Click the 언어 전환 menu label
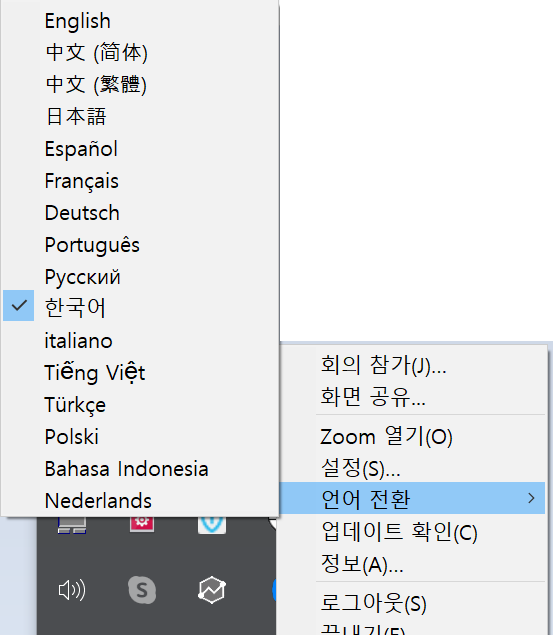The image size is (553, 635). [x=366, y=499]
